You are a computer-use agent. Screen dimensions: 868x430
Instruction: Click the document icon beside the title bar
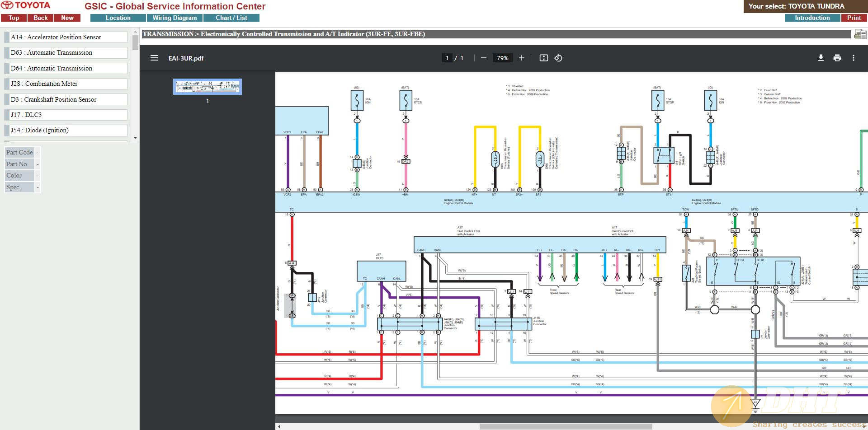(859, 34)
